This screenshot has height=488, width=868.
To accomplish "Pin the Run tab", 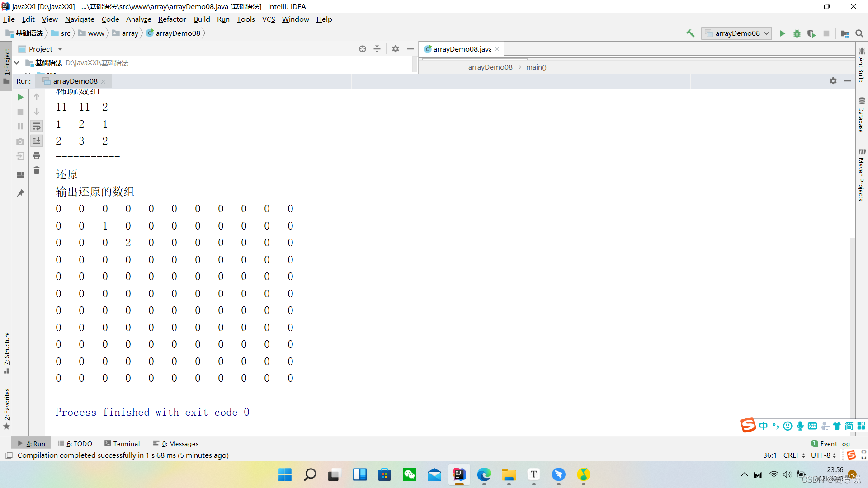I will pyautogui.click(x=20, y=193).
